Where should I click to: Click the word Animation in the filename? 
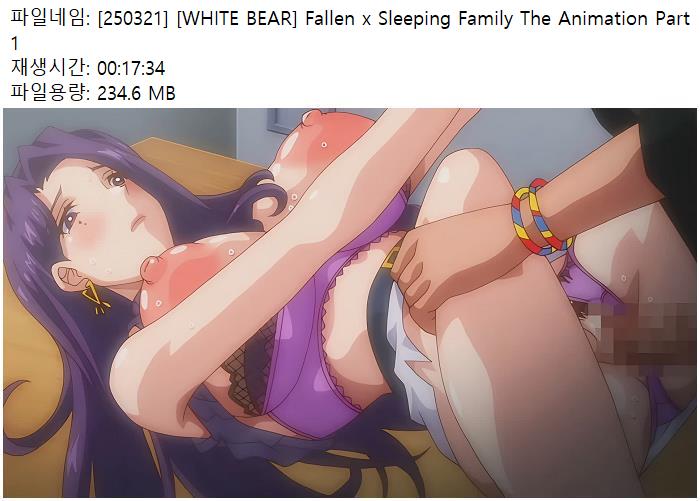[603, 19]
